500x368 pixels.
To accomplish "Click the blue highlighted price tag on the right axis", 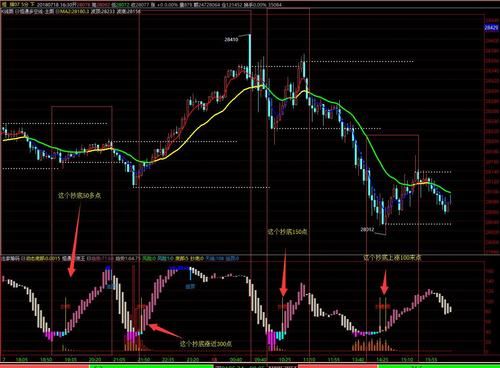I will coord(491,28).
